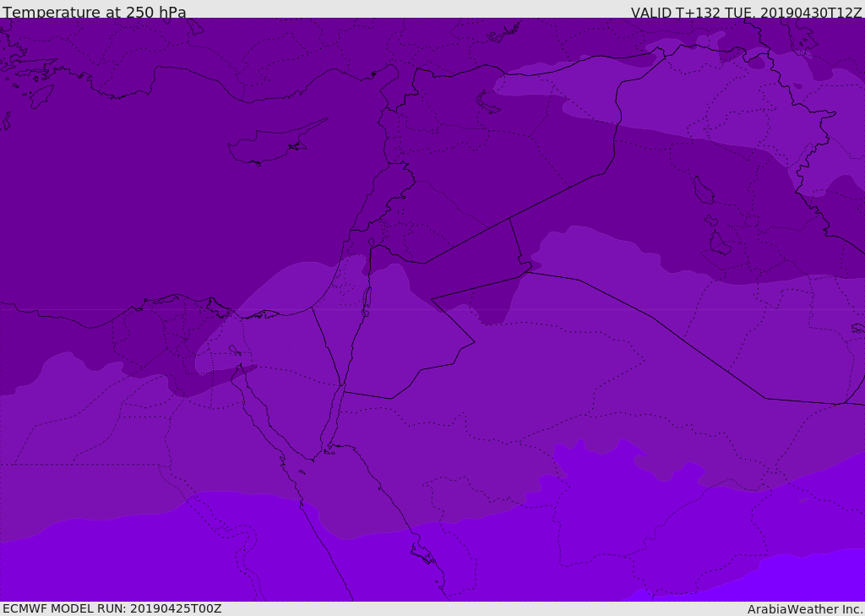The height and width of the screenshot is (616, 865).
Task: Click the "VALID T+132 TUE" timestamp label
Action: 746,13
